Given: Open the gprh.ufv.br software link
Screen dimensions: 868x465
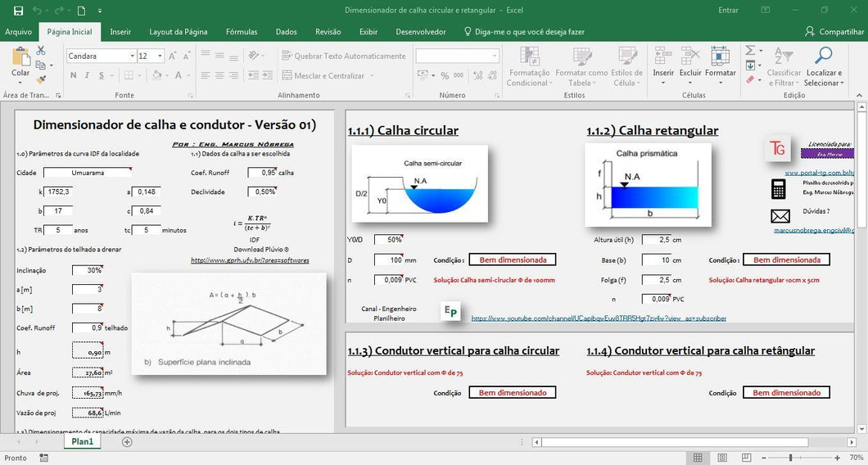Looking at the screenshot, I should pos(250,260).
